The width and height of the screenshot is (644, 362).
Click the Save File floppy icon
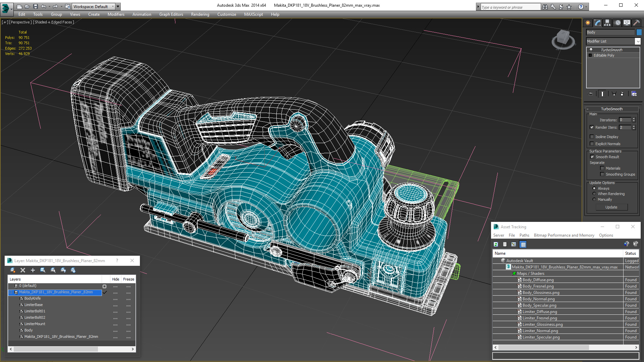[x=35, y=6]
